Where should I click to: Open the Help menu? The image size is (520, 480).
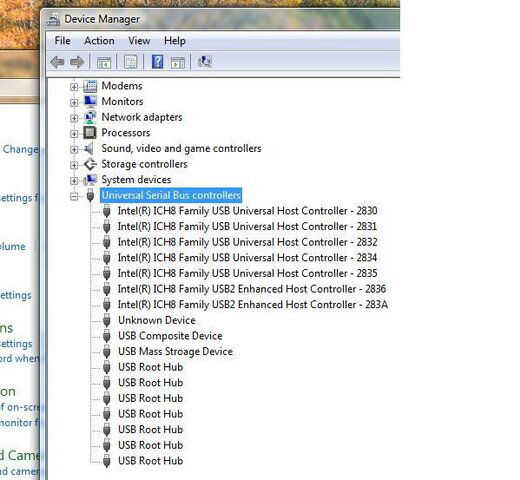point(175,41)
